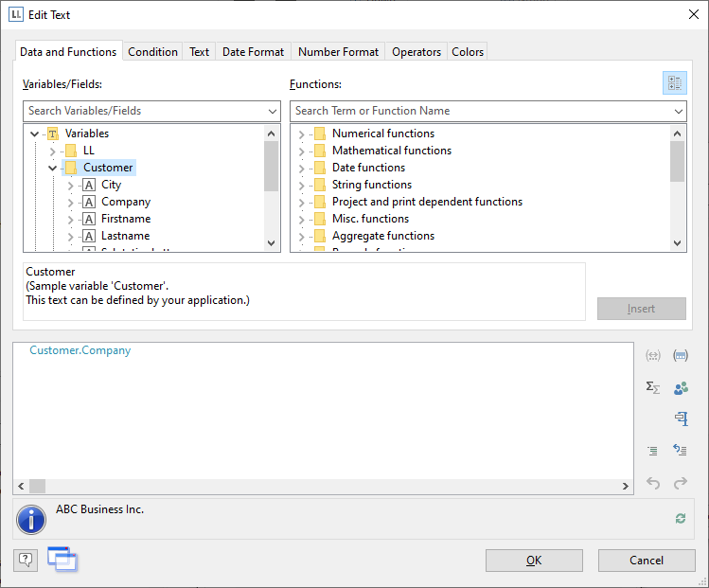709x588 pixels.
Task: Click the overlapping windows icon
Action: 62,560
